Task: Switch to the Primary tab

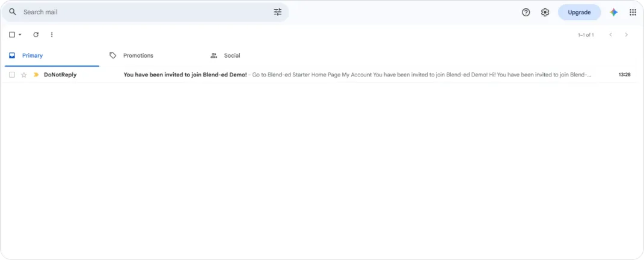Action: click(52, 55)
